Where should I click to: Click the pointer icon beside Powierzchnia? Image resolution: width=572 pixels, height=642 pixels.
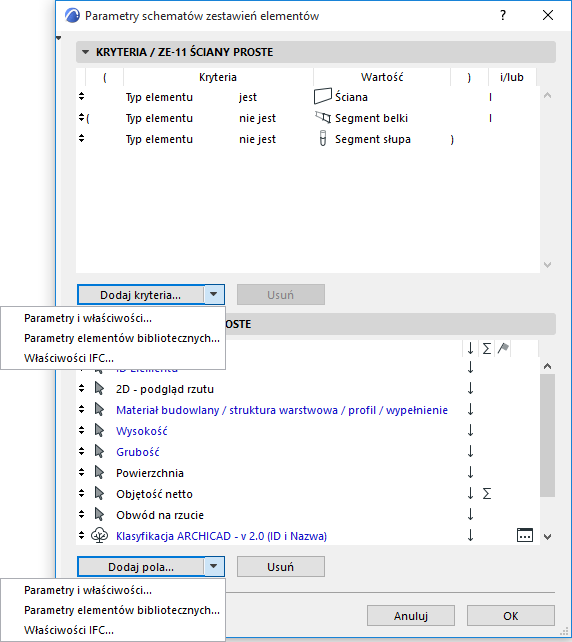pos(99,472)
